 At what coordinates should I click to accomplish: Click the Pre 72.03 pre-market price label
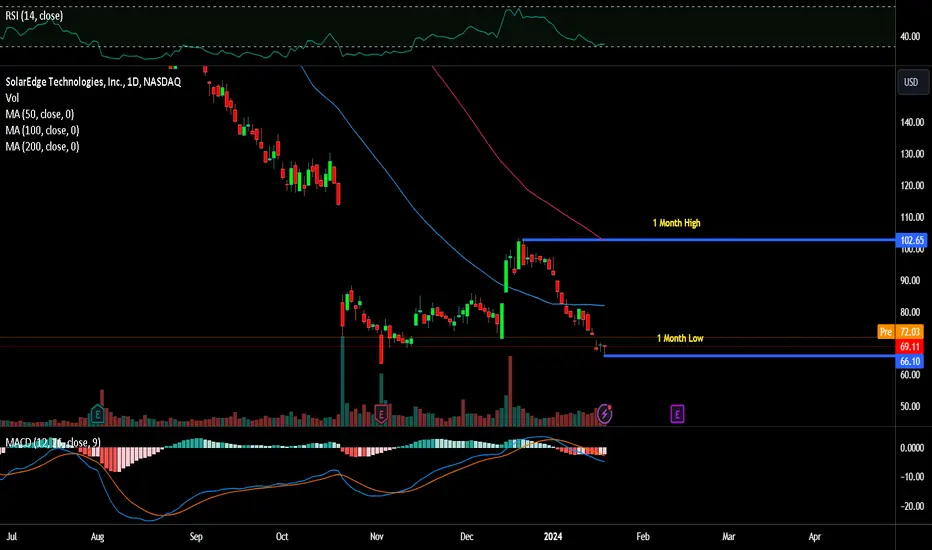click(x=900, y=331)
